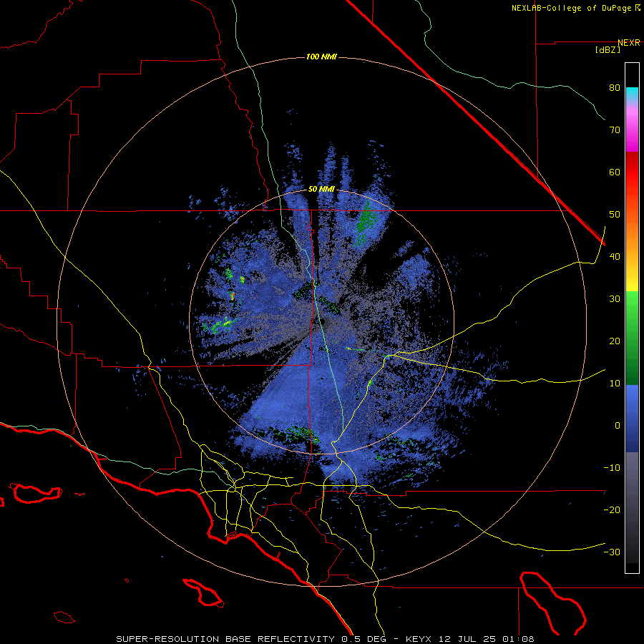
Task: Click the 20 value on the dBZ scale
Action: point(615,341)
